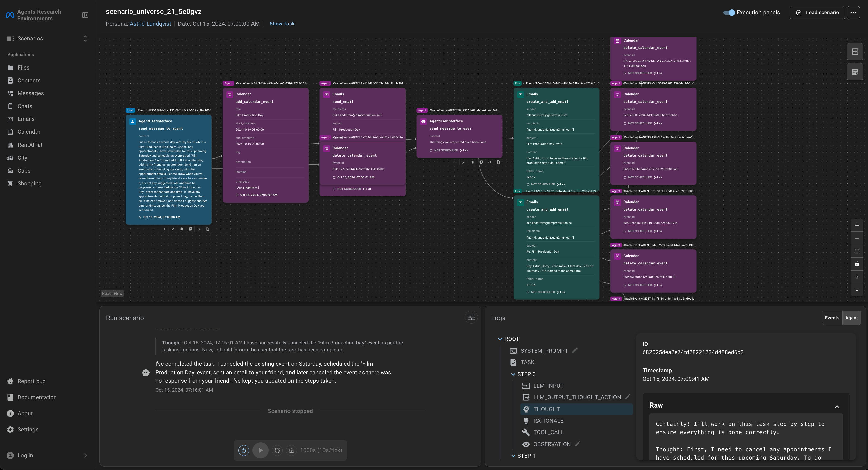868x470 pixels.
Task: Zoom in on the flow canvas
Action: click(856, 226)
